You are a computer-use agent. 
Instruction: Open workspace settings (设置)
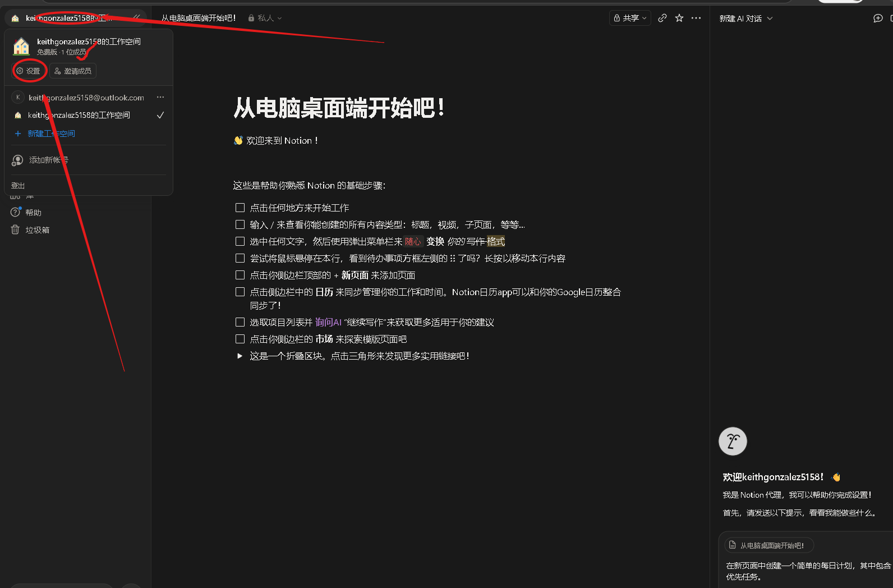tap(28, 71)
